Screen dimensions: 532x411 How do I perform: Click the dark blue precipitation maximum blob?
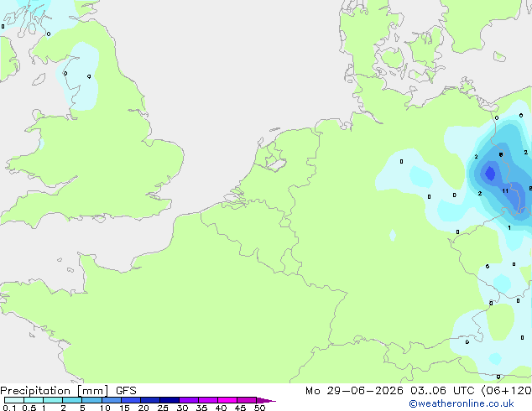coord(490,174)
